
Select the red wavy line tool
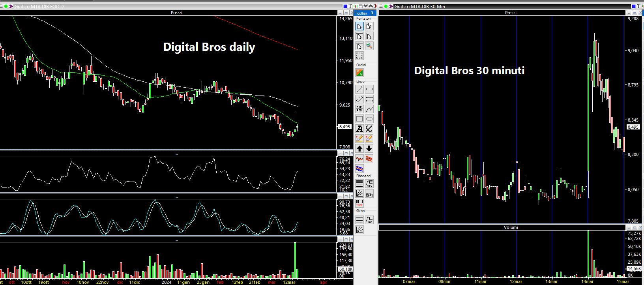point(359,159)
